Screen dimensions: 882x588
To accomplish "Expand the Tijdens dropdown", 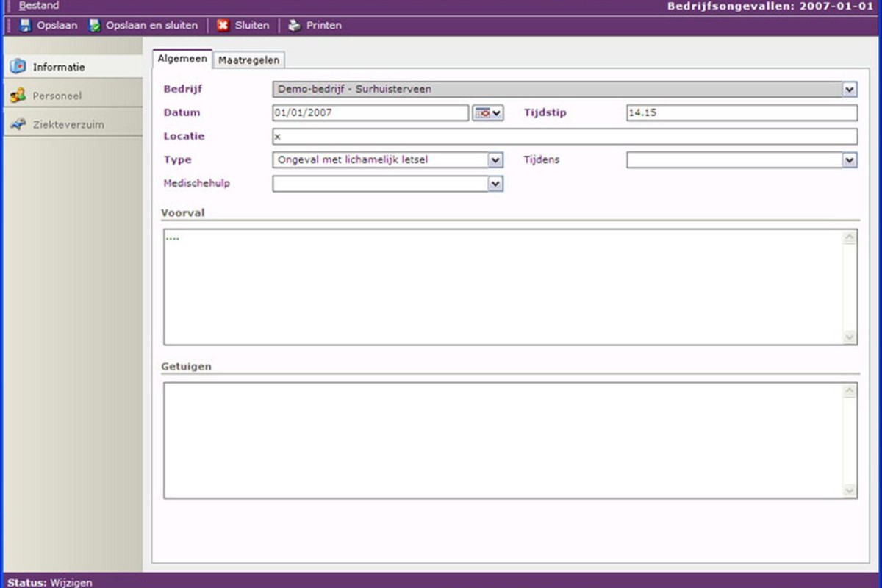I will coord(850,160).
